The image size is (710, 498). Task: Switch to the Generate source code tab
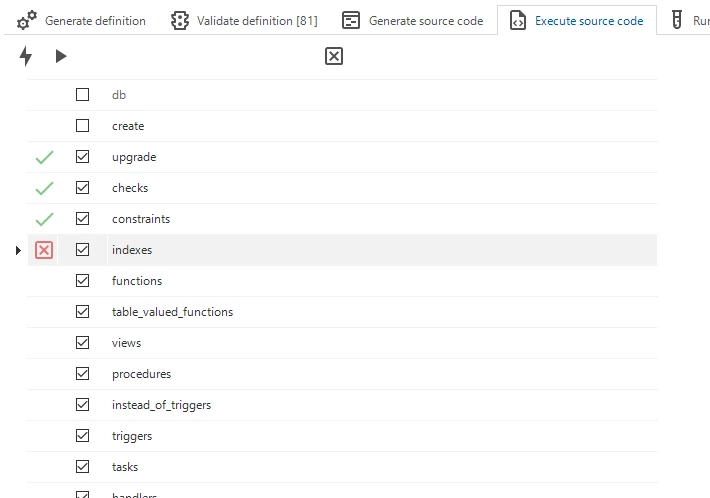click(x=413, y=20)
